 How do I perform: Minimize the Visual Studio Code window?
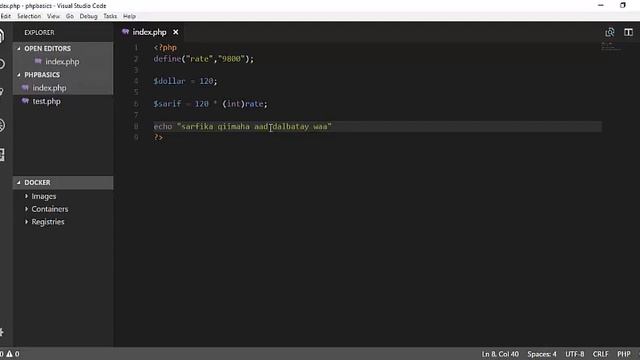point(601,5)
